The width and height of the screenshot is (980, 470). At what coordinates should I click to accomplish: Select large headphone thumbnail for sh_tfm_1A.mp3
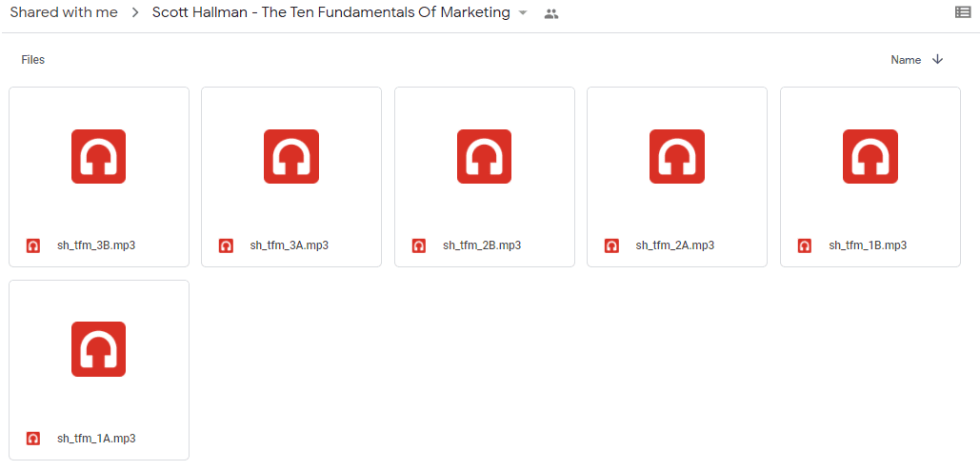click(x=99, y=349)
